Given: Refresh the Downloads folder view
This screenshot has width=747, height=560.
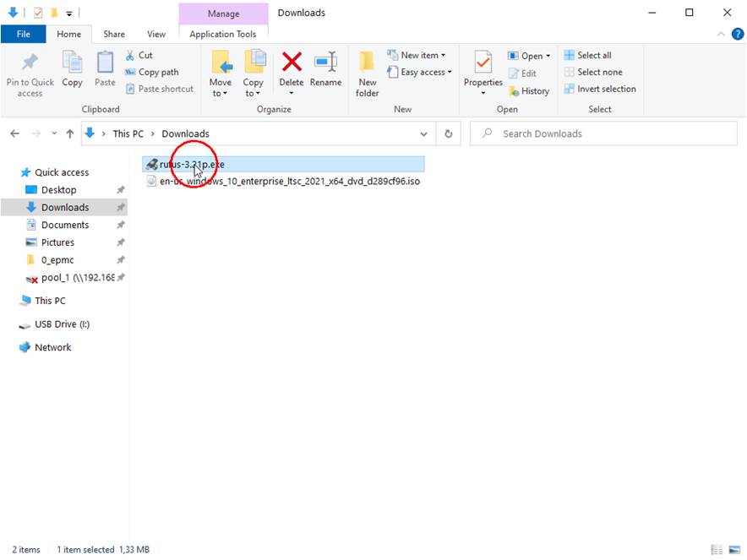Looking at the screenshot, I should pos(448,133).
